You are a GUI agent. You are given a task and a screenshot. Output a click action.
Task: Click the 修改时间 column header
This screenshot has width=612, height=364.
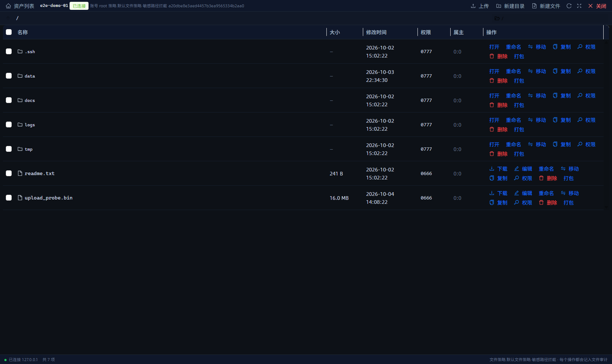click(x=376, y=32)
